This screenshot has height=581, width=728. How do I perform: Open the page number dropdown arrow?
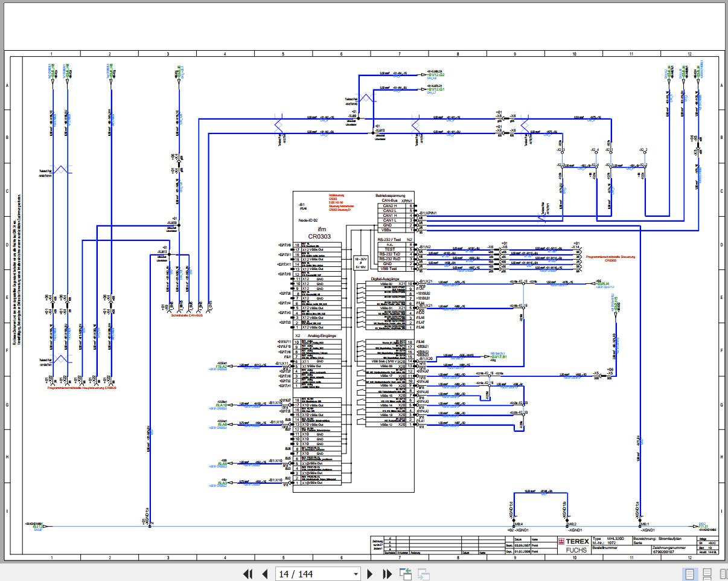[x=356, y=574]
